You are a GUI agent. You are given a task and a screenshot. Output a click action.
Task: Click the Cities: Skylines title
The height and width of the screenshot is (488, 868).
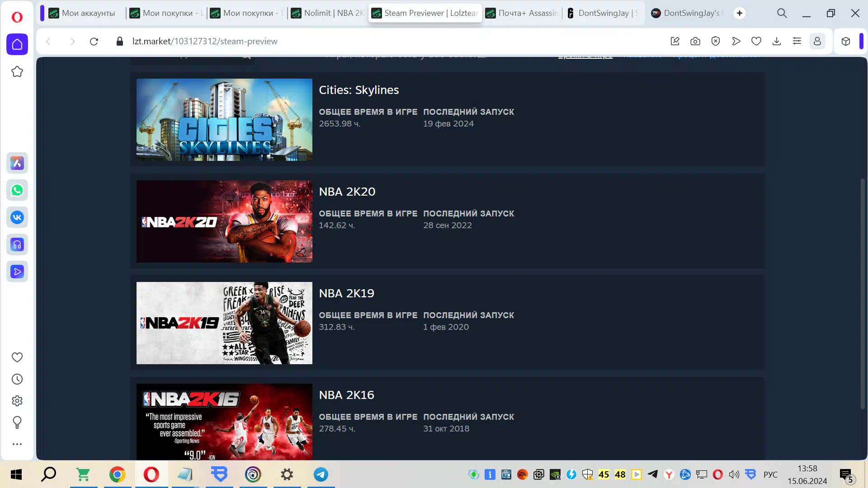[359, 90]
